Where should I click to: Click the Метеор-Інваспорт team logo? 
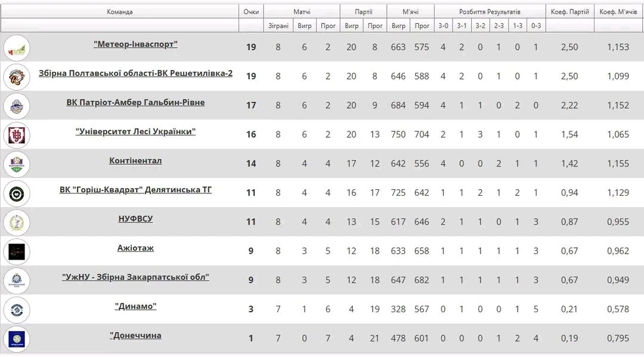tap(17, 47)
